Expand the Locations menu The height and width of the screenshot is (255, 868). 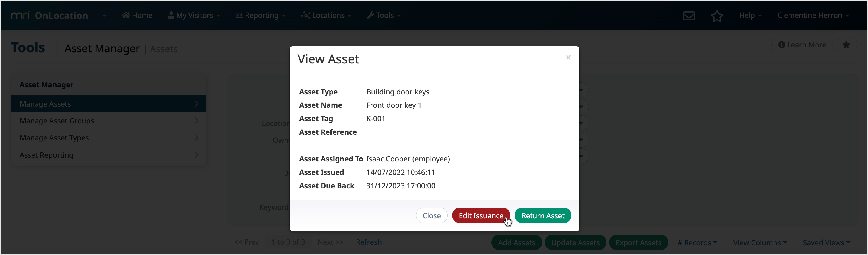[326, 16]
